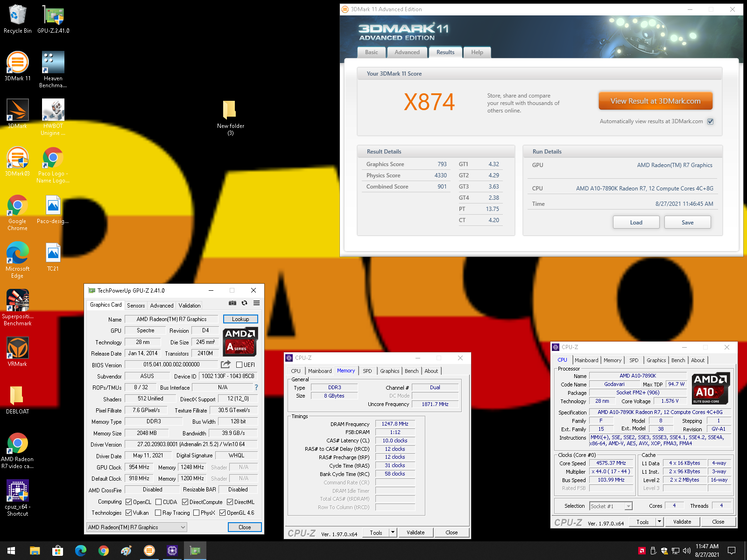Toggle the PhysX checkbox

coord(197,513)
